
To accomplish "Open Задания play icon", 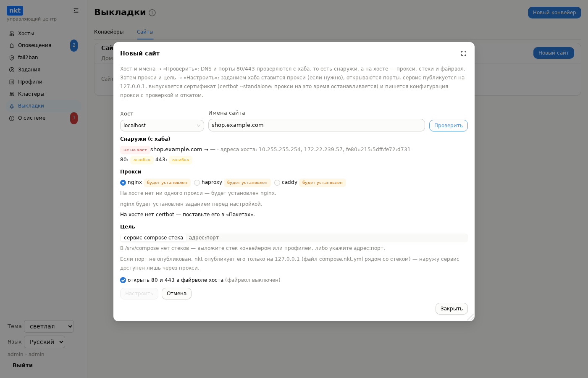I will [12, 70].
